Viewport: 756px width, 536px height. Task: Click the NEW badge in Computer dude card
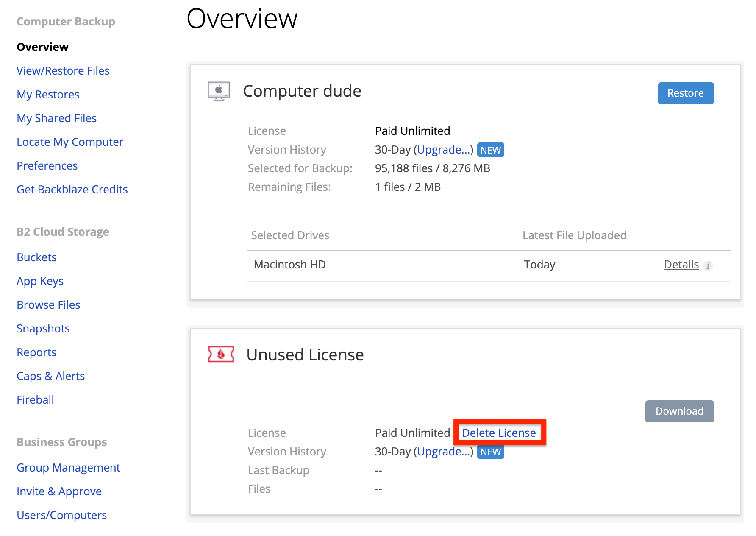491,150
